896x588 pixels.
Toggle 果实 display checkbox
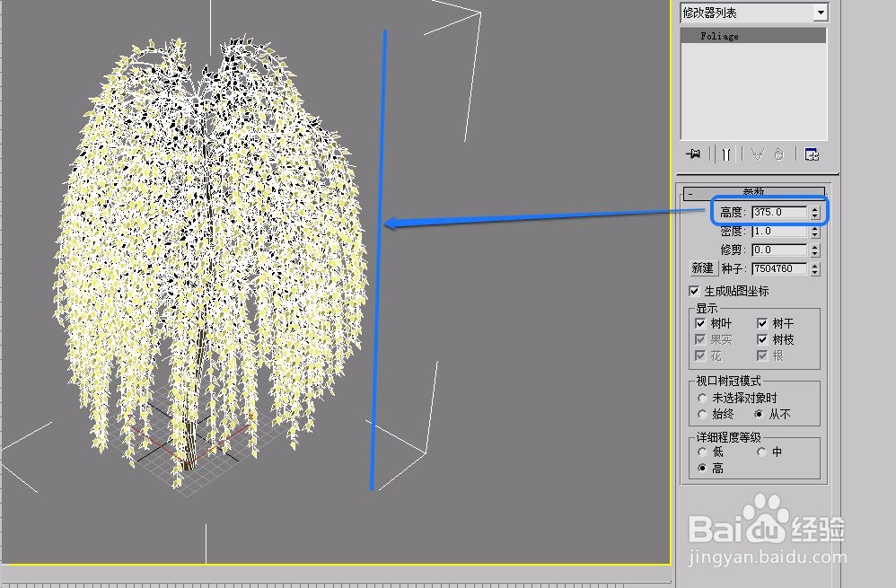click(700, 339)
